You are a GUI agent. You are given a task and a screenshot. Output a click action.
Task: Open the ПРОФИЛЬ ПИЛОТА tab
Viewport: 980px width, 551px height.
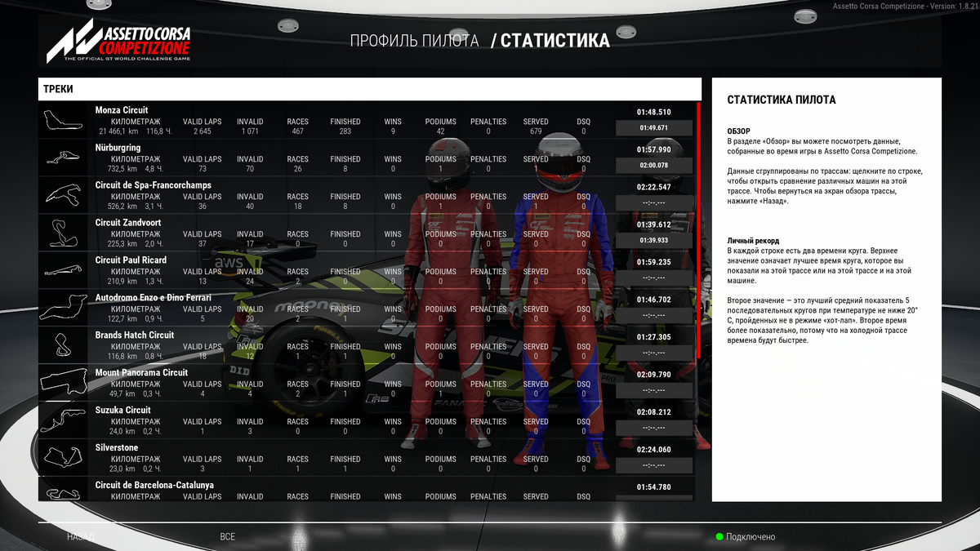(414, 41)
